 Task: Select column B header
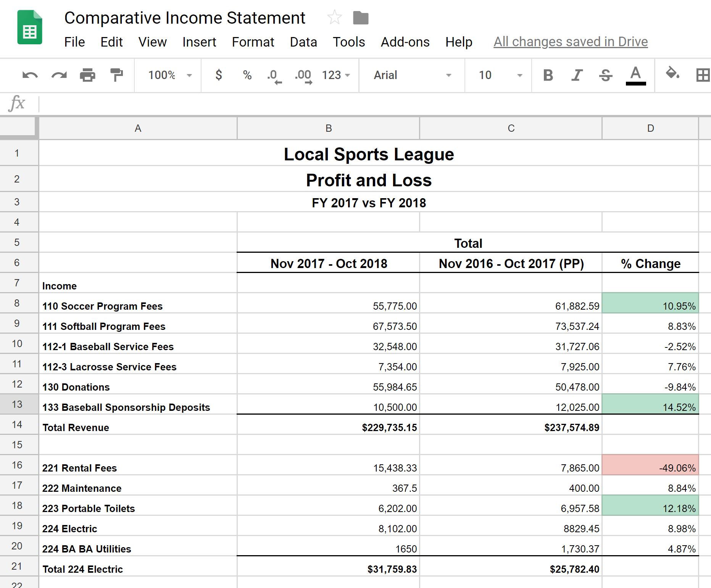tap(328, 128)
